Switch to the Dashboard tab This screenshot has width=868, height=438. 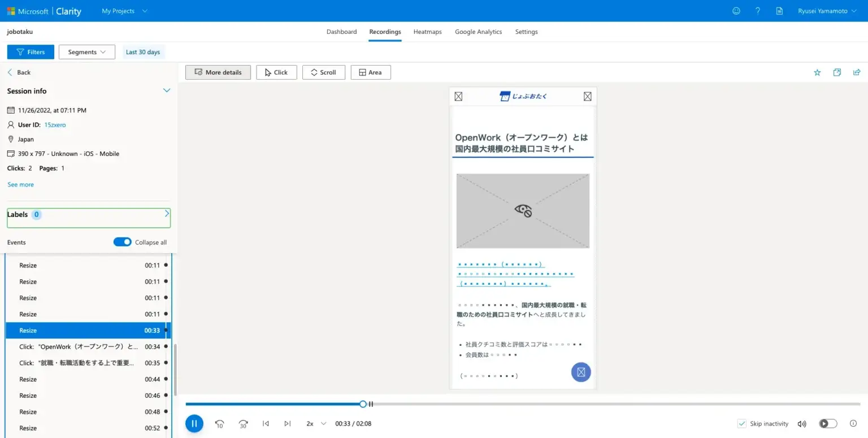point(342,32)
